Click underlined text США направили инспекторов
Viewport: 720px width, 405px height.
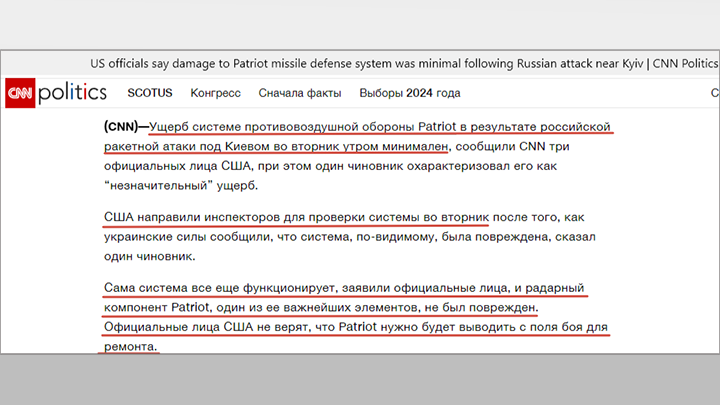pos(296,217)
